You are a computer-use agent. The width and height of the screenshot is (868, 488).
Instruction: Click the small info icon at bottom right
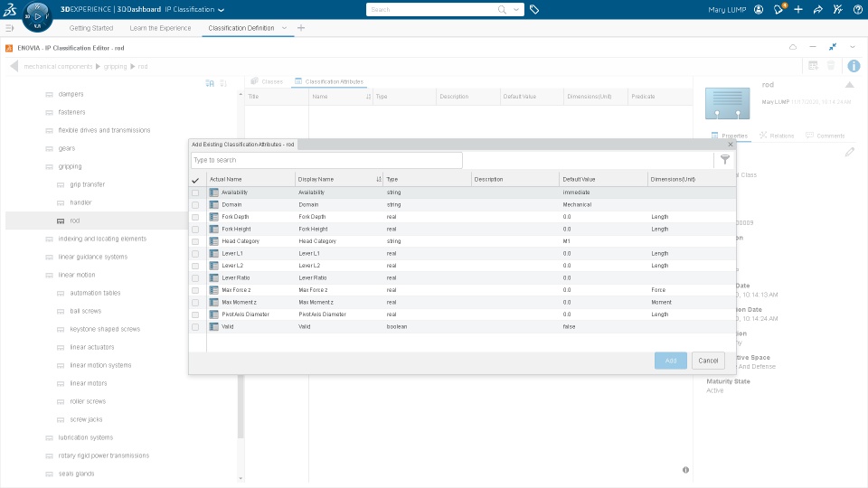coord(686,470)
